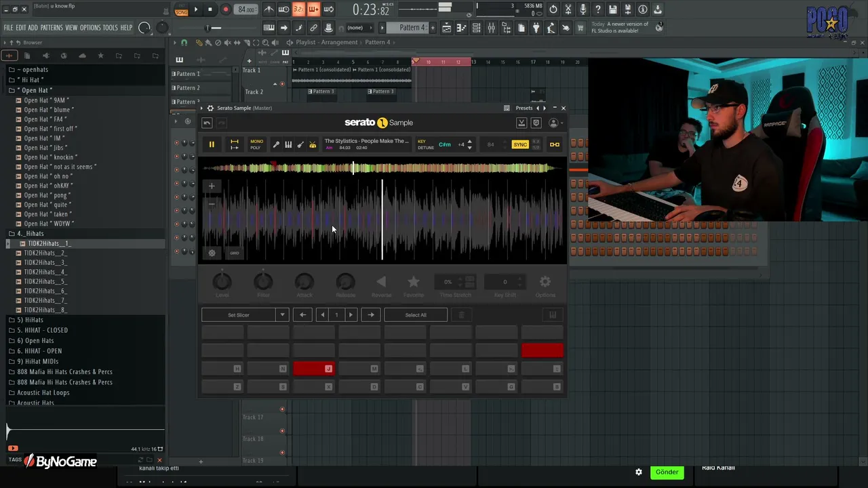
Task: Click the project info icon
Action: pyautogui.click(x=643, y=9)
